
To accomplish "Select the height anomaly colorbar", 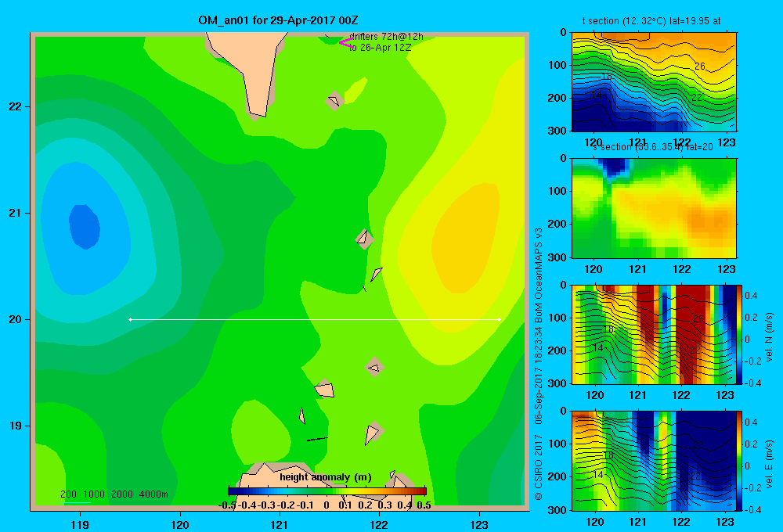I will 327,491.
